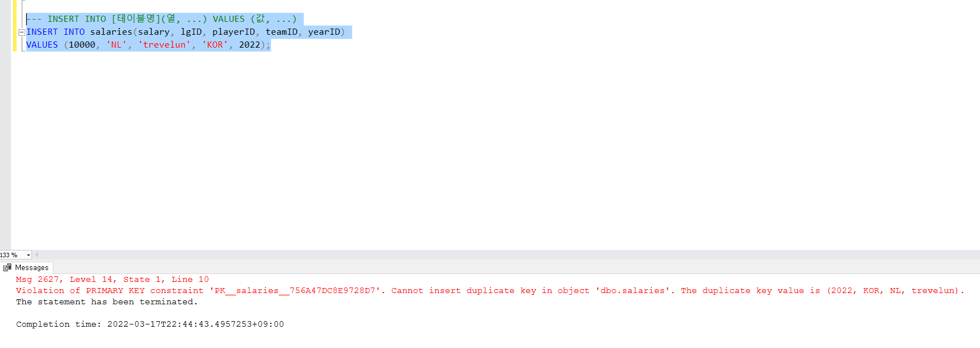The image size is (980, 348).
Task: Click the string literal 'NL'
Action: point(117,45)
